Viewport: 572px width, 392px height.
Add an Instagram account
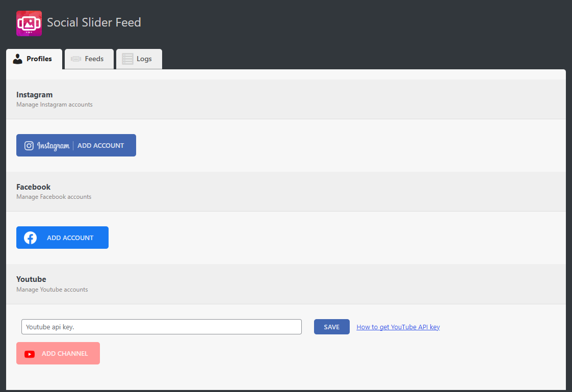[76, 145]
